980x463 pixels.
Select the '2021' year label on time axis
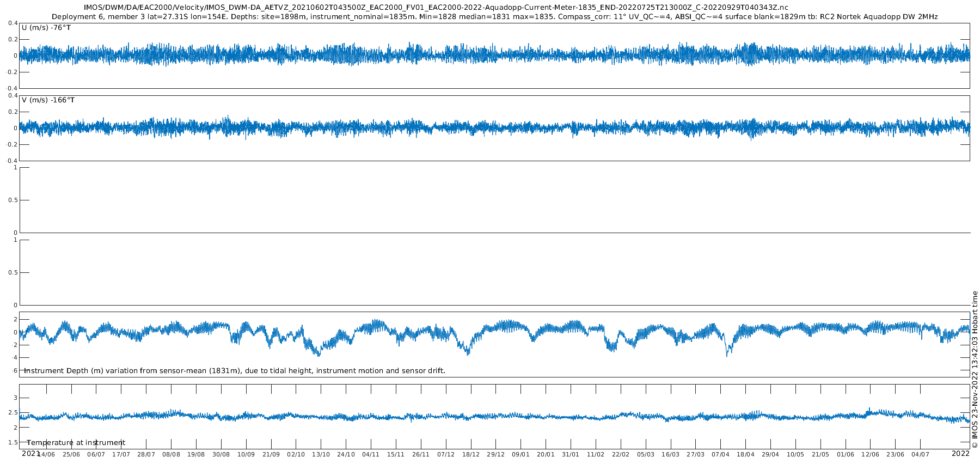(x=31, y=453)
